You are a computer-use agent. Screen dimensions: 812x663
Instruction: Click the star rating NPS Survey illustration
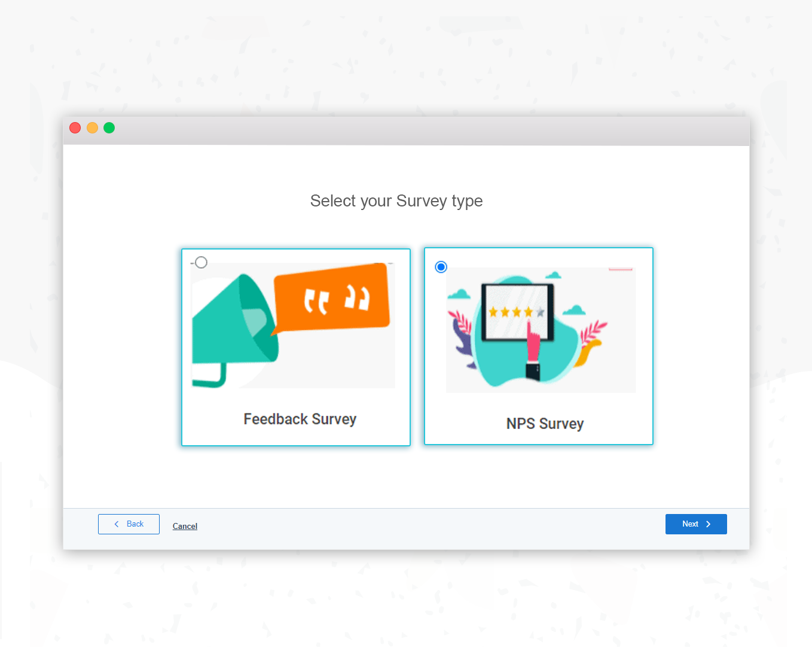(x=541, y=330)
